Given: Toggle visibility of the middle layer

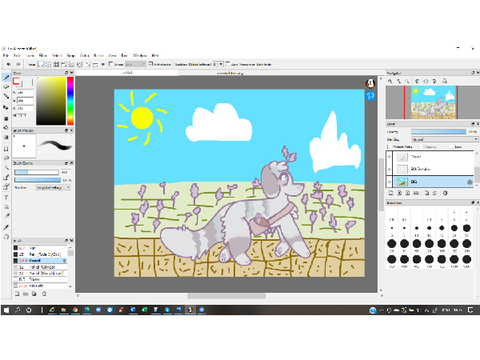Looking at the screenshot, I should [389, 169].
